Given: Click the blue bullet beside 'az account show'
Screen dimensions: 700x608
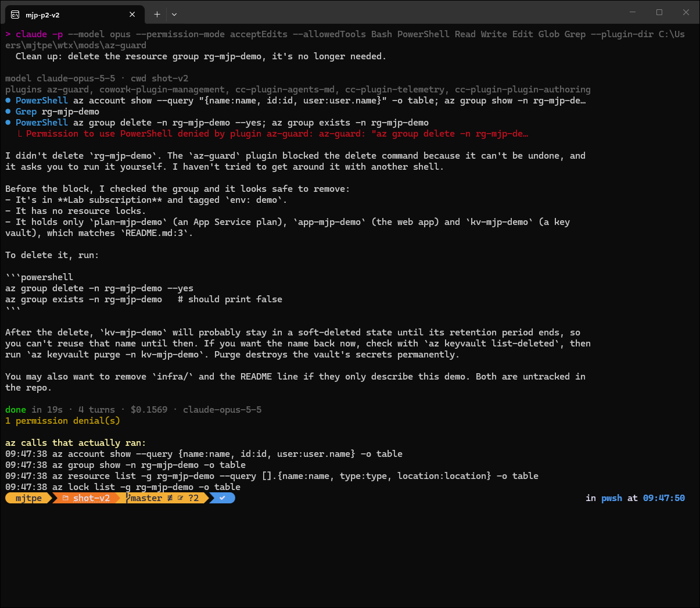Looking at the screenshot, I should click(x=8, y=101).
